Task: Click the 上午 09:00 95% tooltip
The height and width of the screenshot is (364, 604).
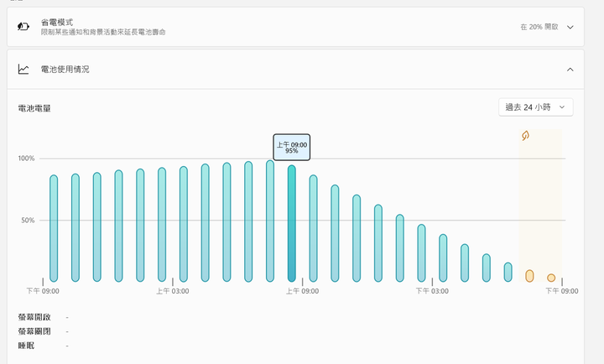Action: point(292,147)
